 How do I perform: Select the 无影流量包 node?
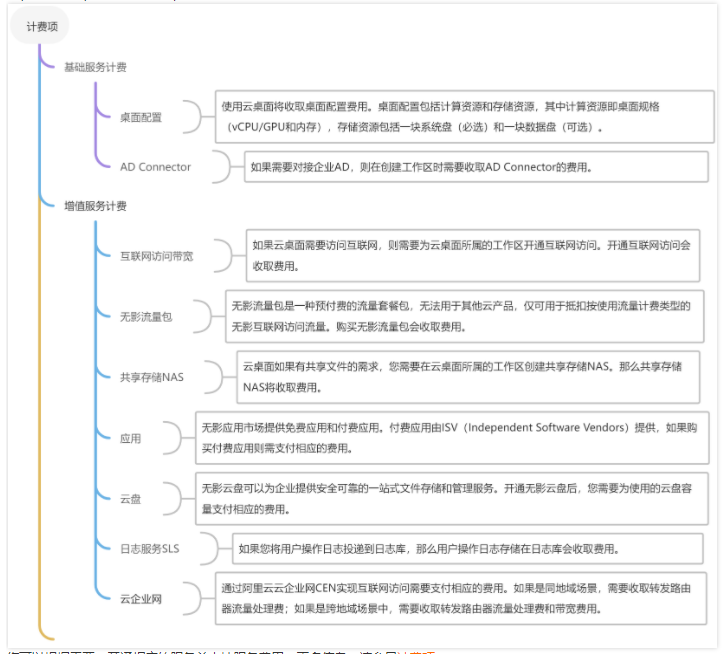pyautogui.click(x=146, y=317)
